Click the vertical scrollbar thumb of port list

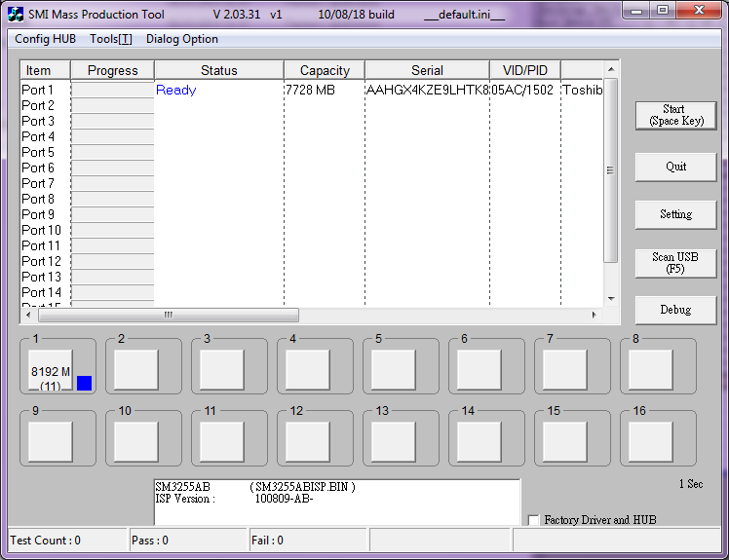coord(610,170)
